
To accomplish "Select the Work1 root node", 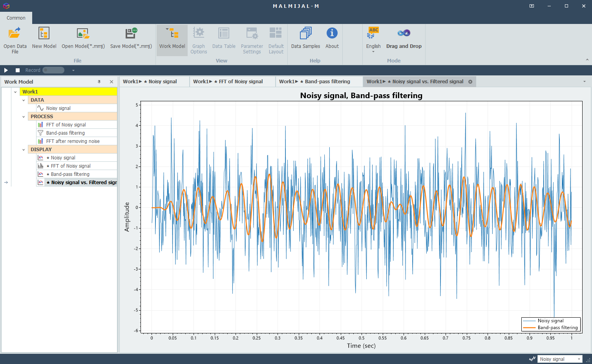I will point(68,92).
